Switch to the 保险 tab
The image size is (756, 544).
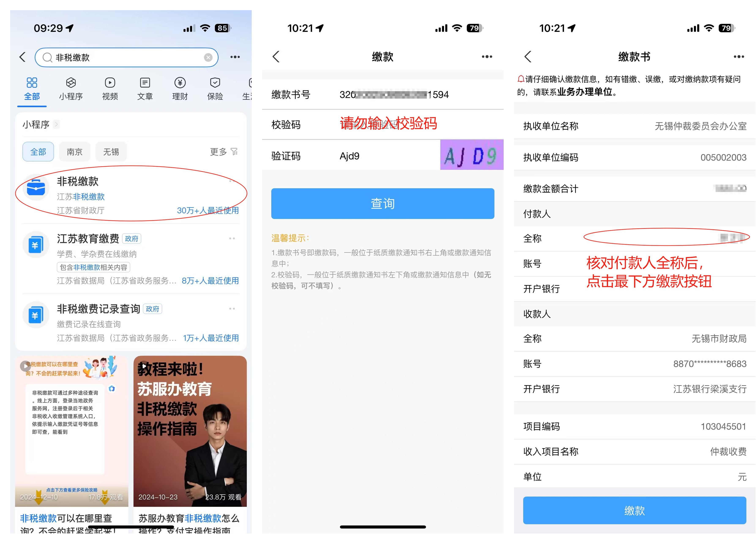[x=215, y=89]
